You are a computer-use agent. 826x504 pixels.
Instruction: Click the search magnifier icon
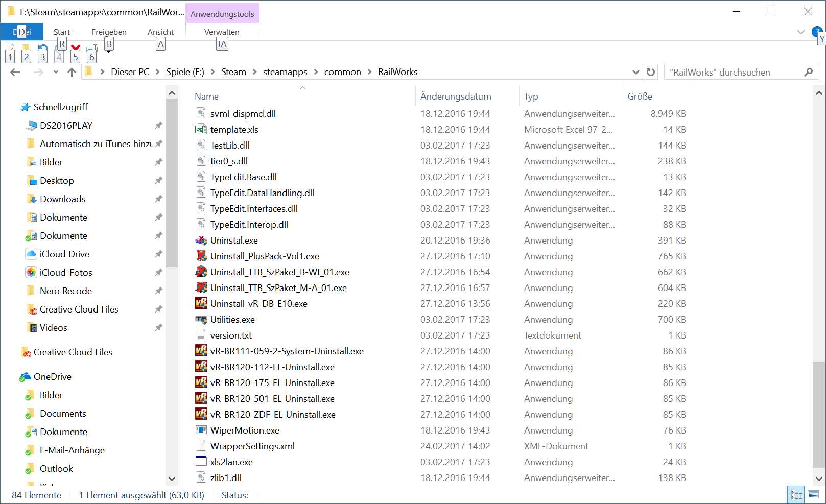click(808, 72)
